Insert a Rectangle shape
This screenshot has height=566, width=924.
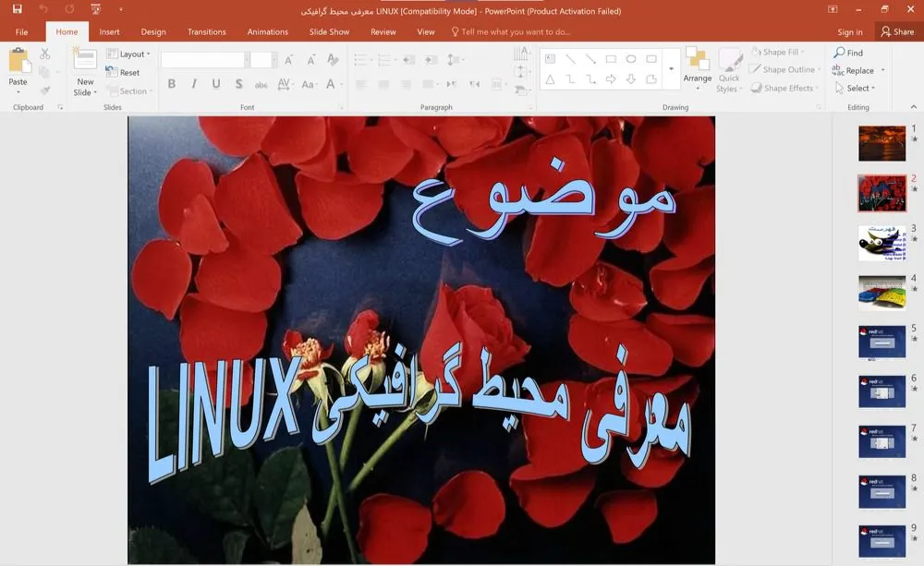612,58
